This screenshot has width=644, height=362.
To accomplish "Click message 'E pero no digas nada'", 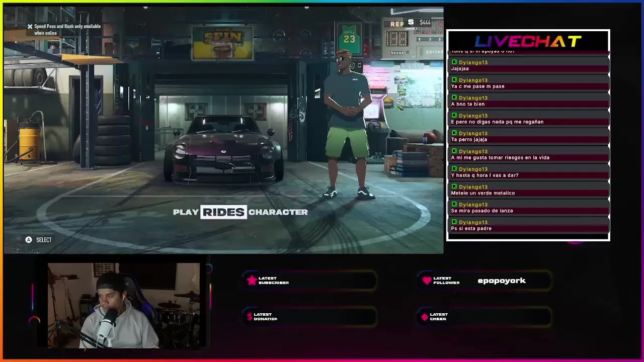I will (497, 122).
